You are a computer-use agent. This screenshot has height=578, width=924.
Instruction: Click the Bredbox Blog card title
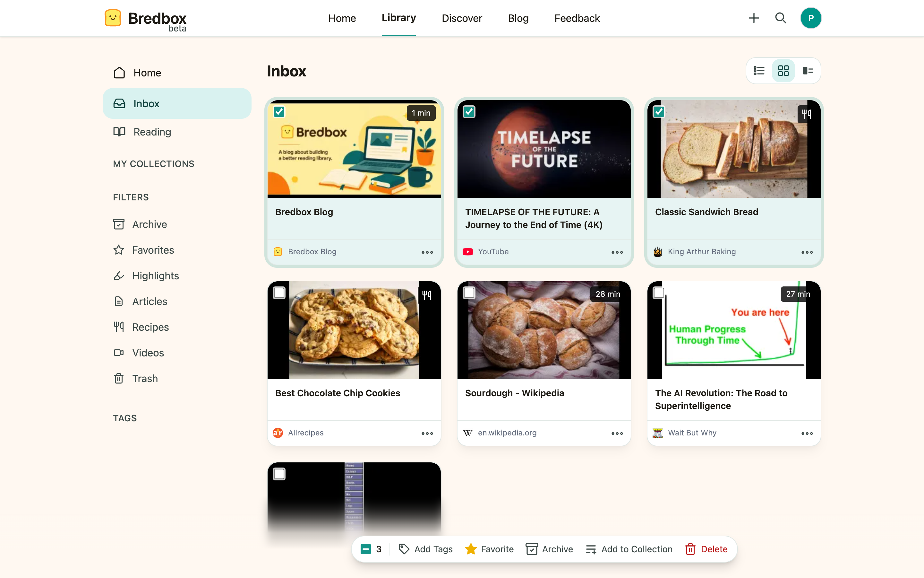(x=304, y=212)
